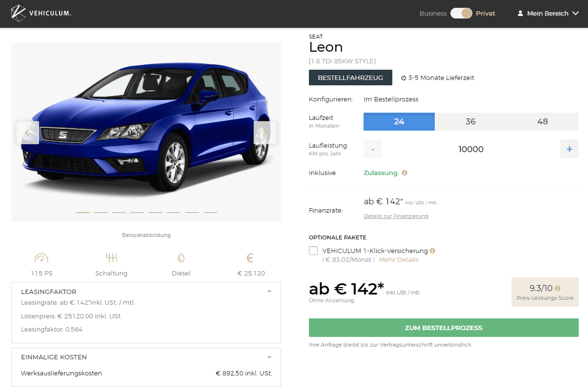588x392 pixels.
Task: Click the speedometer icon above 115 PS
Action: coord(41,258)
